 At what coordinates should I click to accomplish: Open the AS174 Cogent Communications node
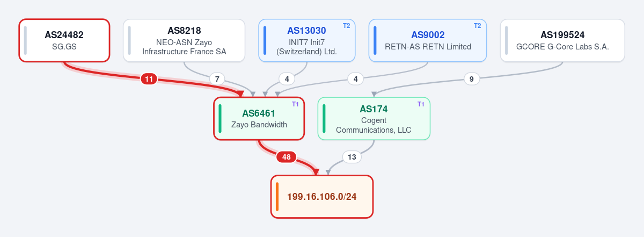(x=374, y=118)
